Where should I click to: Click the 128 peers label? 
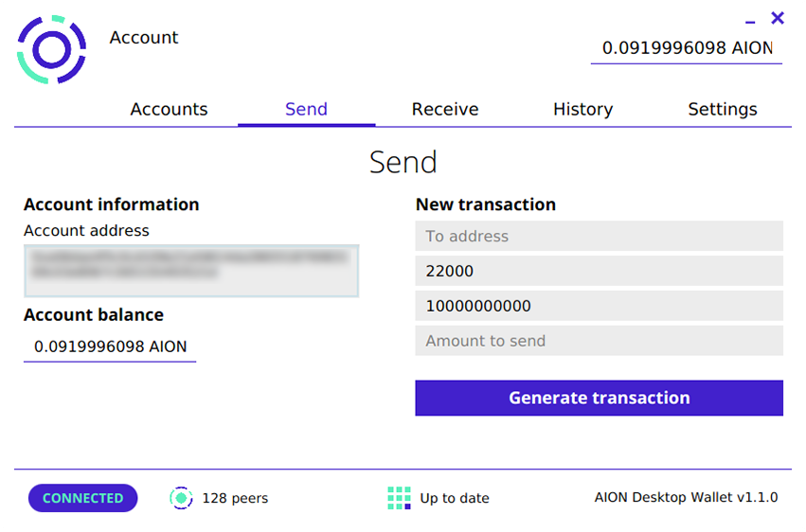(235, 498)
